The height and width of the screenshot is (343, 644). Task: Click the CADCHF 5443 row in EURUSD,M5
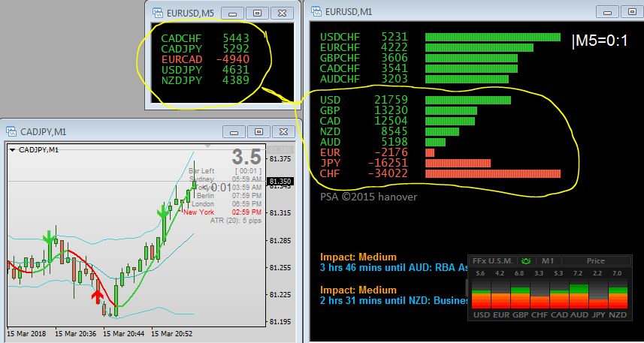click(205, 38)
